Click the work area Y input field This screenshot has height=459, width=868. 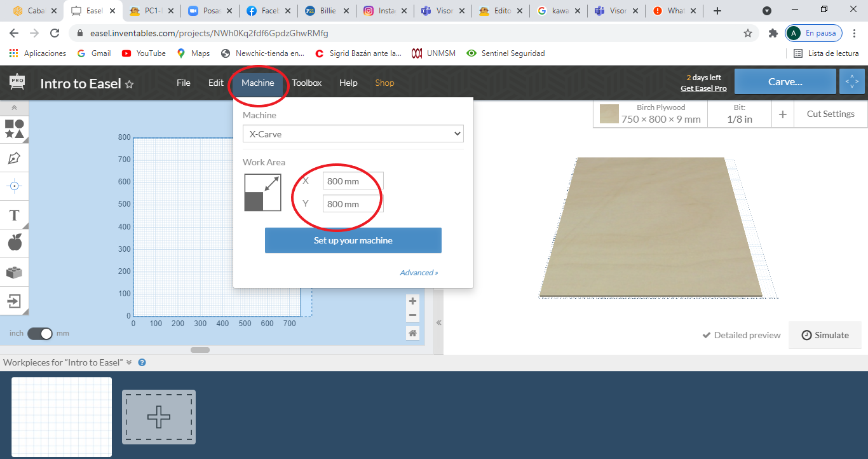353,204
